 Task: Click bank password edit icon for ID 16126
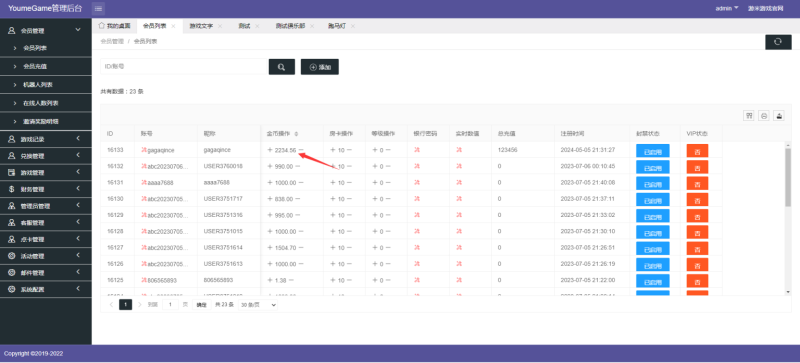[417, 264]
